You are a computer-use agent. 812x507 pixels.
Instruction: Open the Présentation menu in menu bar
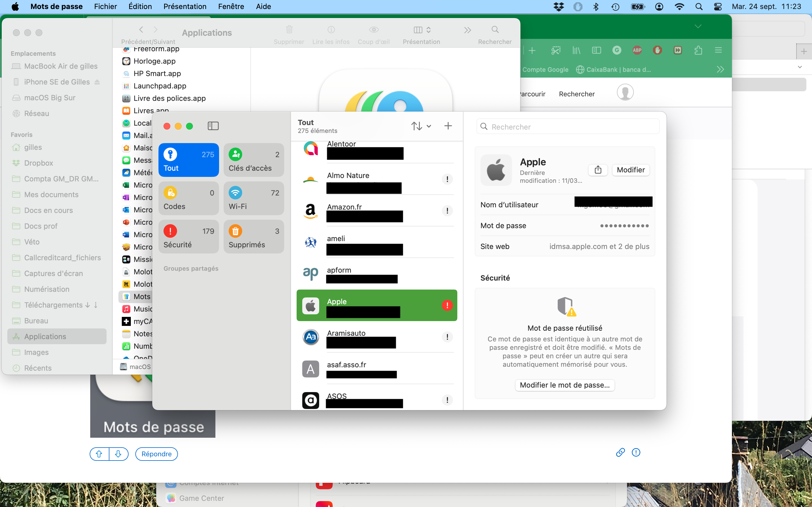185,6
